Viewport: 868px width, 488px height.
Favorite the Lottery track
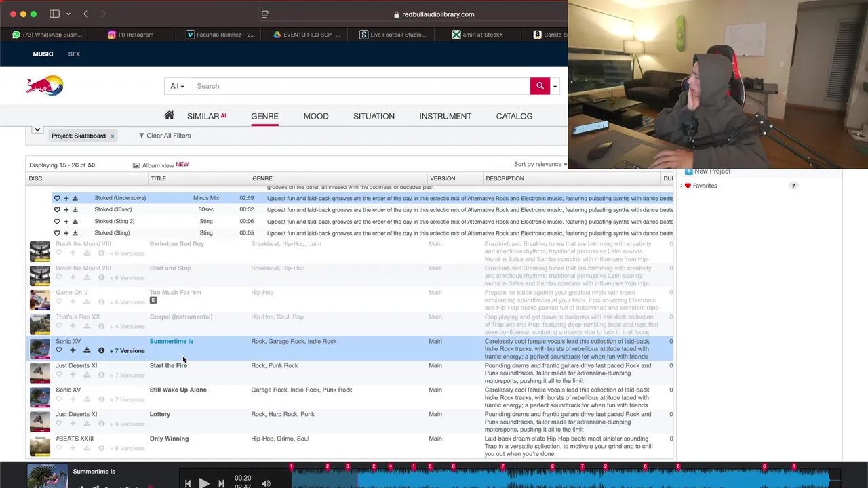pos(59,424)
